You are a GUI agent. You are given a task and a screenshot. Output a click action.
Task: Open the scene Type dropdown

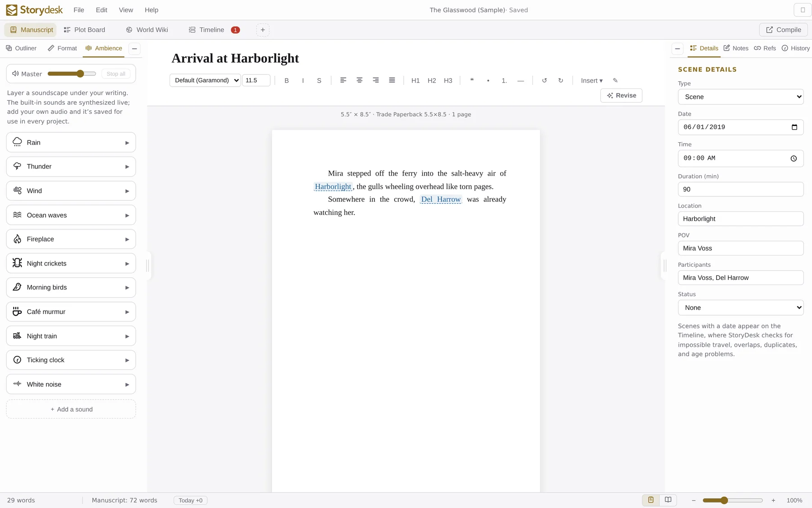[x=741, y=97]
